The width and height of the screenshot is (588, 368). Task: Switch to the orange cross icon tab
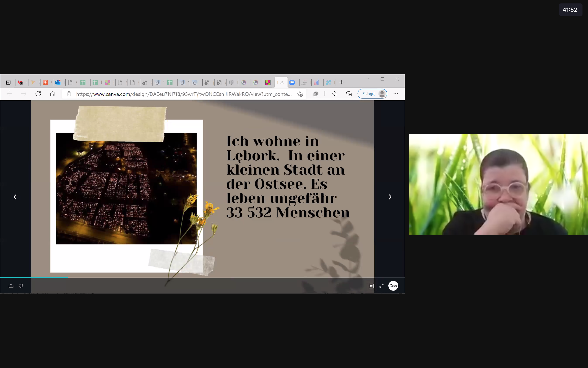point(45,83)
